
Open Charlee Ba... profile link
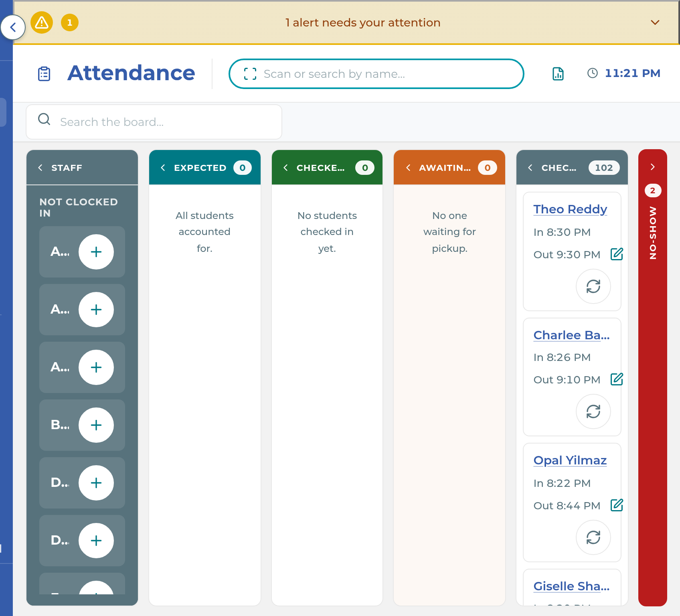tap(571, 335)
